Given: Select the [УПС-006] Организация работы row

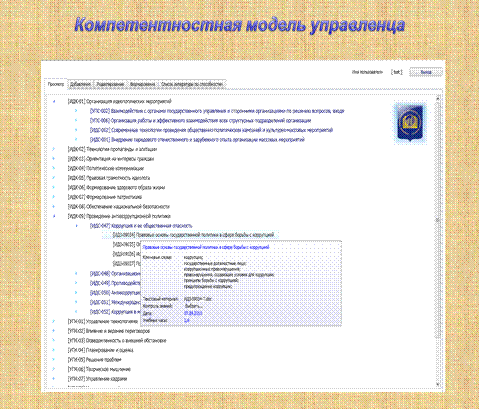Looking at the screenshot, I should pyautogui.click(x=200, y=121).
